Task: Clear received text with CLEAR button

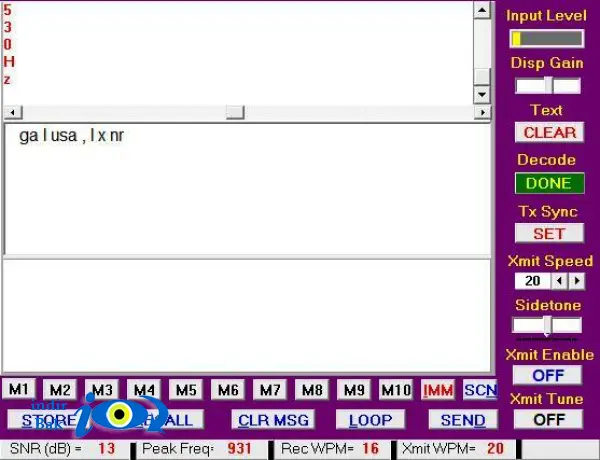Action: [x=549, y=132]
